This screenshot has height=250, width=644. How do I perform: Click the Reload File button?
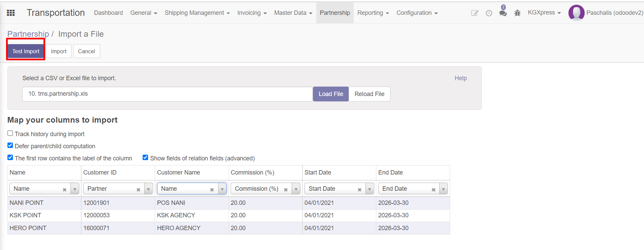[x=369, y=94]
